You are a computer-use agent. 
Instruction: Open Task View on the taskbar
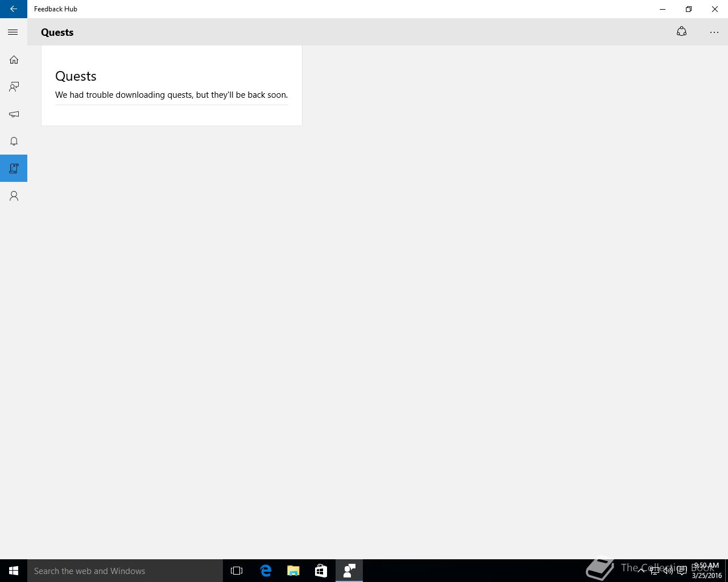[x=237, y=571]
